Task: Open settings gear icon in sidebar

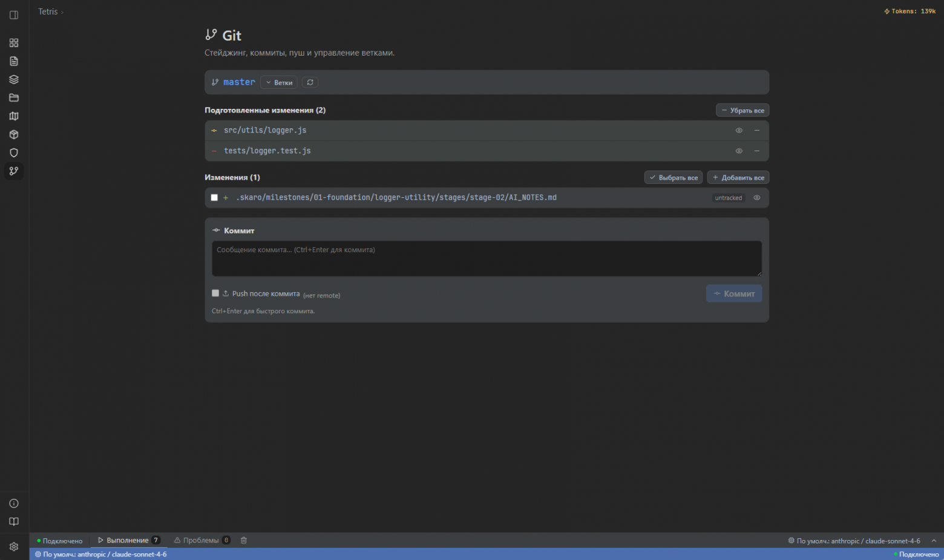Action: 14,547
